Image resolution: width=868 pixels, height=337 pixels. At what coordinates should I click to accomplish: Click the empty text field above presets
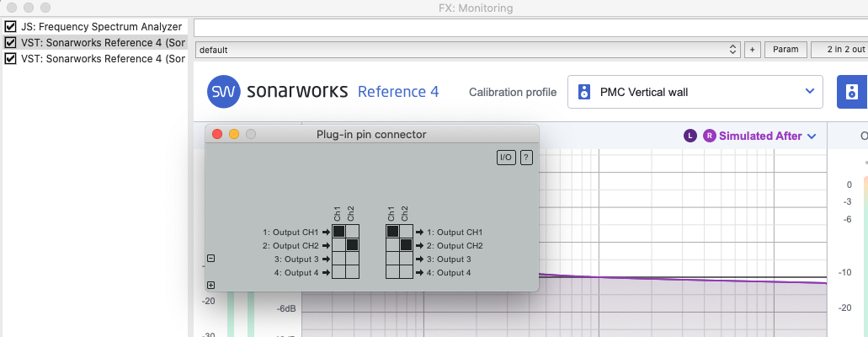(530, 27)
